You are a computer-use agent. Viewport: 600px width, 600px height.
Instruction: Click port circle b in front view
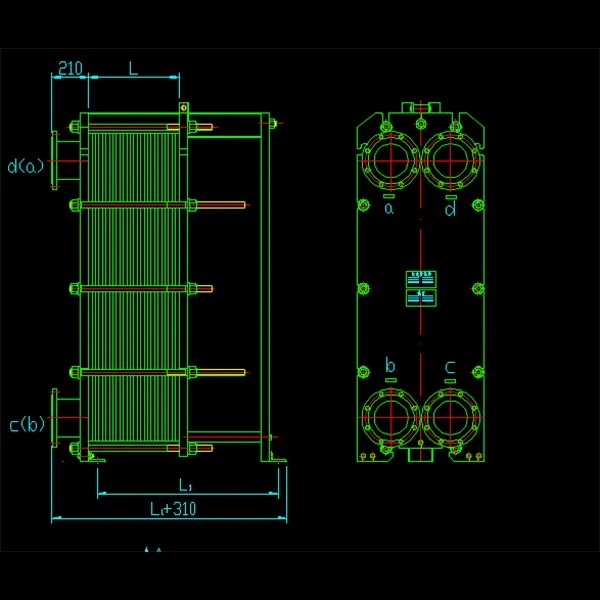tap(390, 418)
